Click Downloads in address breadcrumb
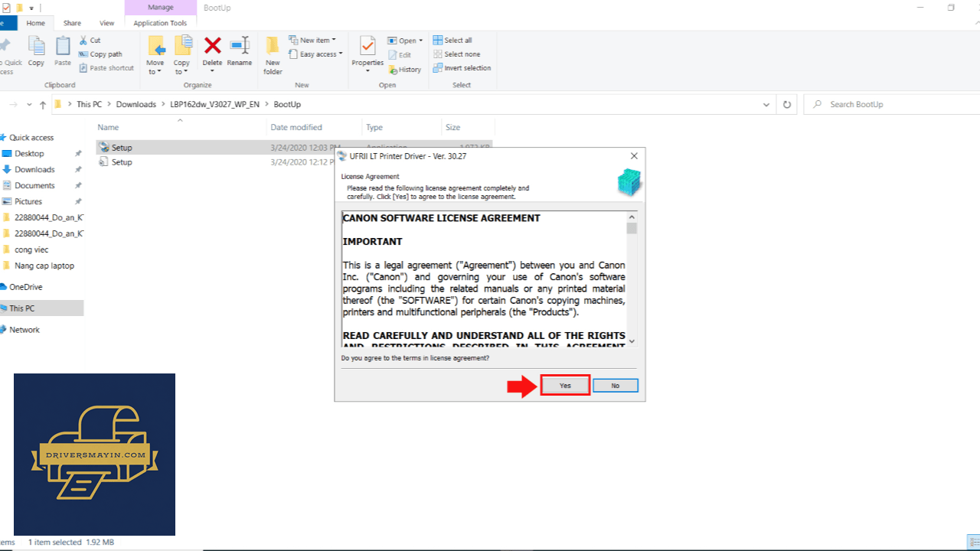980x551 pixels. pyautogui.click(x=136, y=104)
